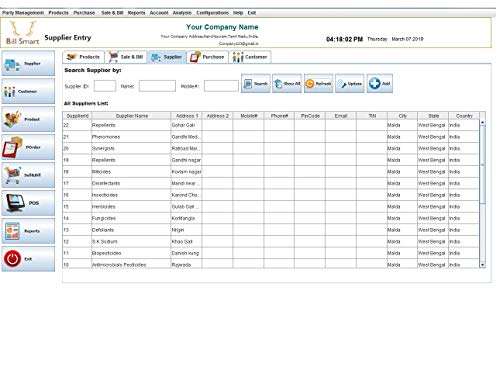Click the orange Refresh button
Viewport: 500px width, 384px height.
318,84
